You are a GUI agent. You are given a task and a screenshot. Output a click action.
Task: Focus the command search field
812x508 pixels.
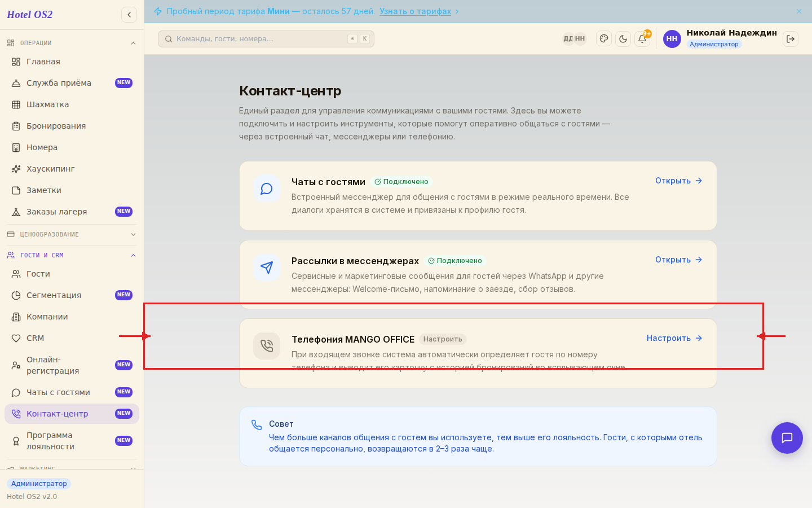(x=266, y=39)
